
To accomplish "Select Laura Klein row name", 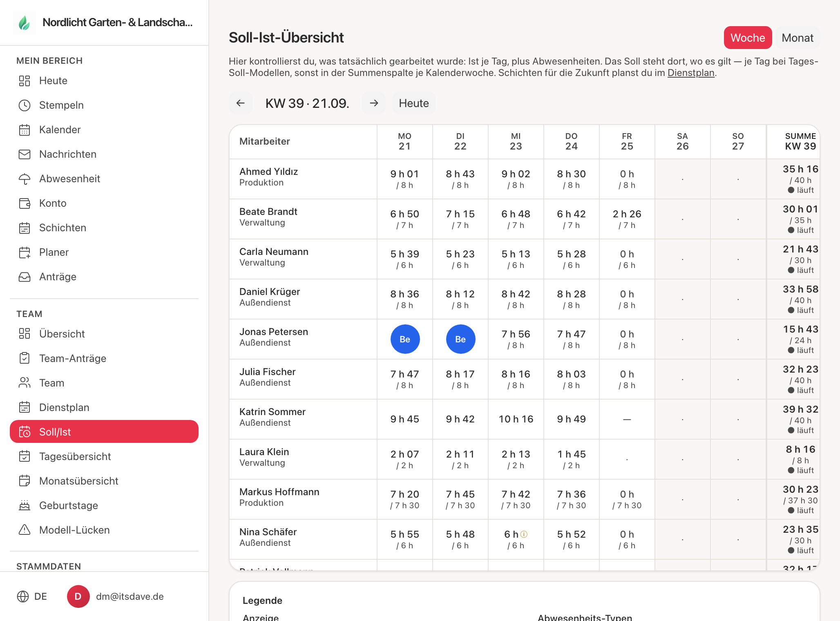I will (264, 452).
